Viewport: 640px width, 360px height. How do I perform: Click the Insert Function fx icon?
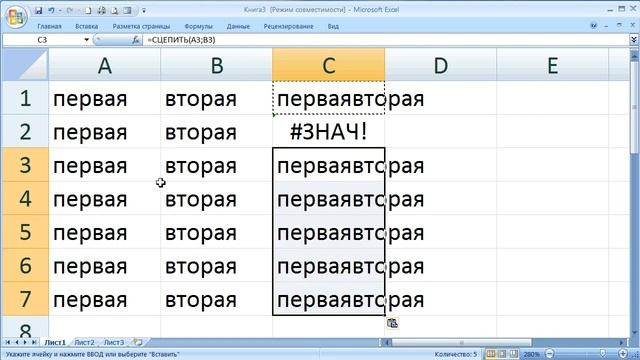click(136, 40)
